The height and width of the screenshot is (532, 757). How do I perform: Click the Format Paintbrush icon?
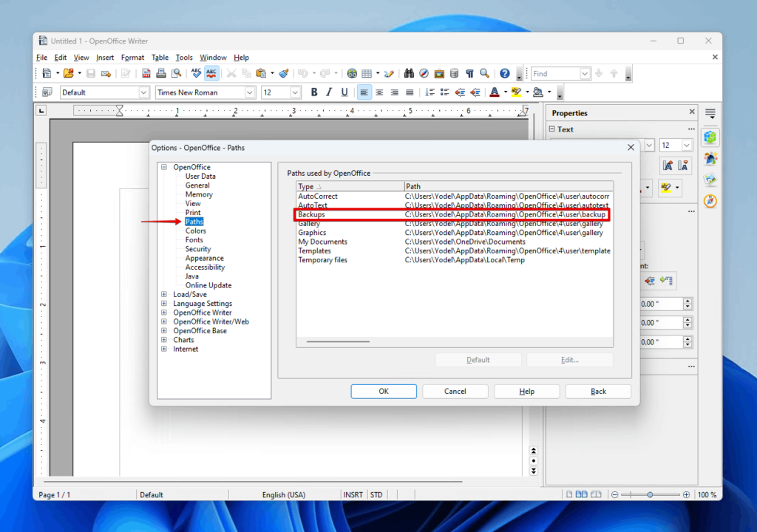click(284, 73)
